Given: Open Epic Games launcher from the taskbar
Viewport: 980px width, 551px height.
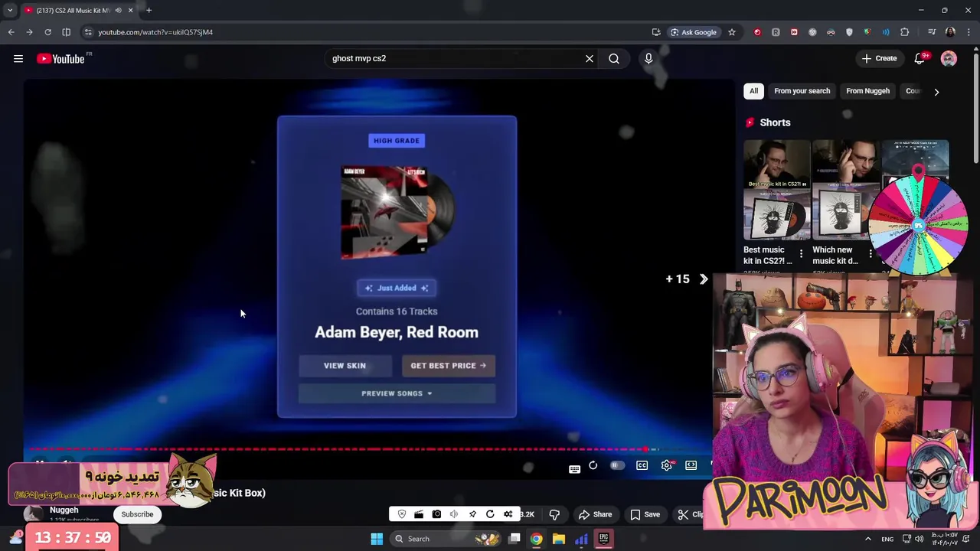Looking at the screenshot, I should (603, 539).
